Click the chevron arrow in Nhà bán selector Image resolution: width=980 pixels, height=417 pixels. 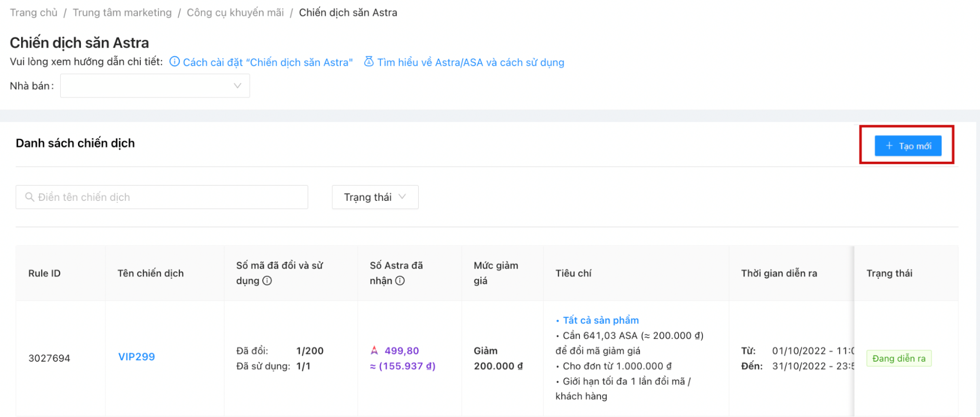(237, 86)
